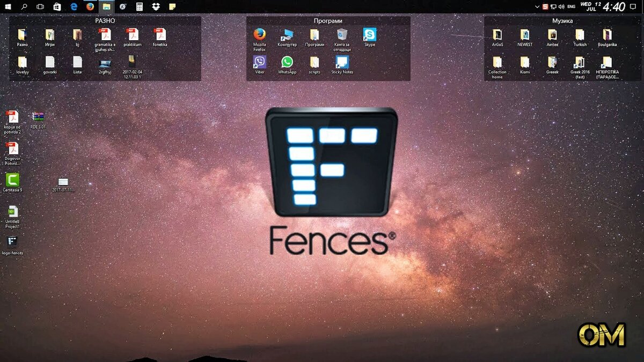Select the ΗΠΕΙΡΩΤΙΚΑ folder shortcut
This screenshot has width=644, height=362.
click(x=607, y=67)
